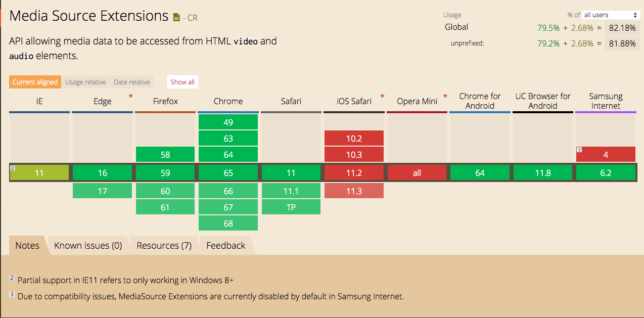Click the Media Source Extensions title

point(89,16)
